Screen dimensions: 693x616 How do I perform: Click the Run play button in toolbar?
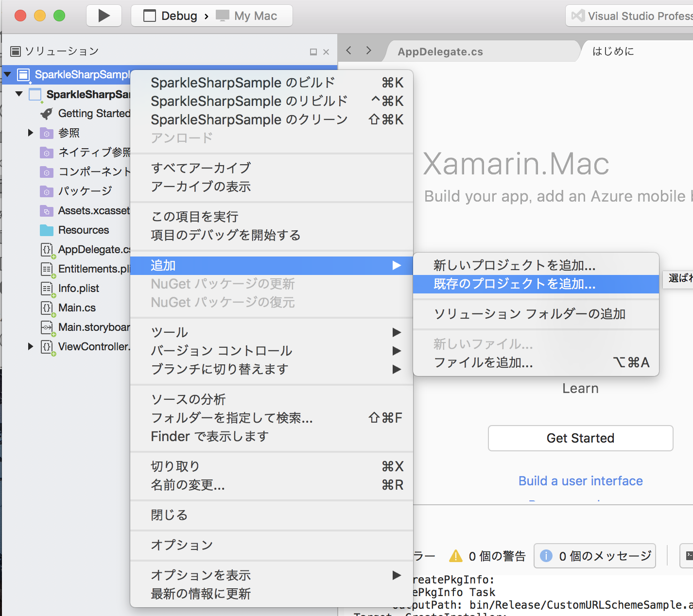click(104, 16)
